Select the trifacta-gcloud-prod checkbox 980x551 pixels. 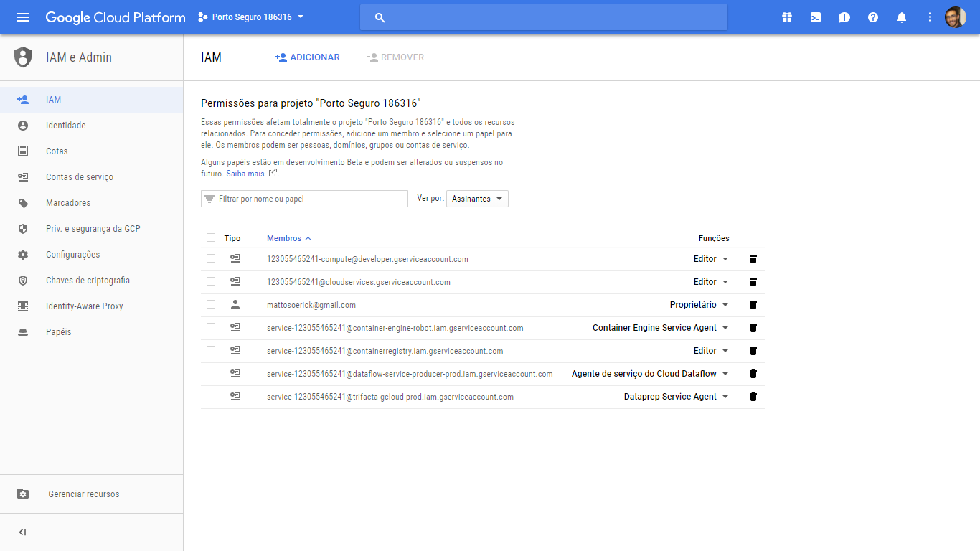[211, 396]
